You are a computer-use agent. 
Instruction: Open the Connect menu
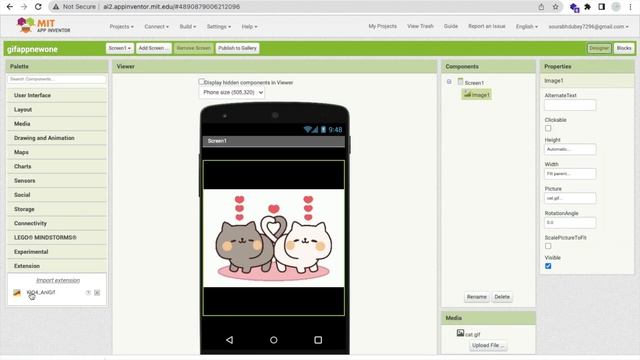(x=156, y=27)
